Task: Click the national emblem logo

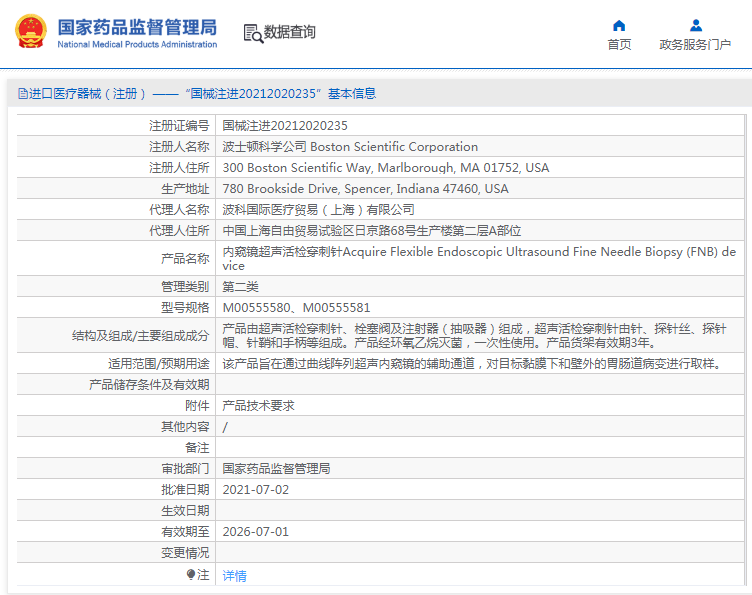Action: 31,32
